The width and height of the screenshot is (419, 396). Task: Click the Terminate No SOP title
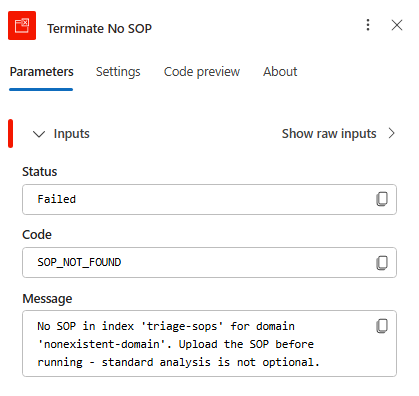click(x=99, y=29)
